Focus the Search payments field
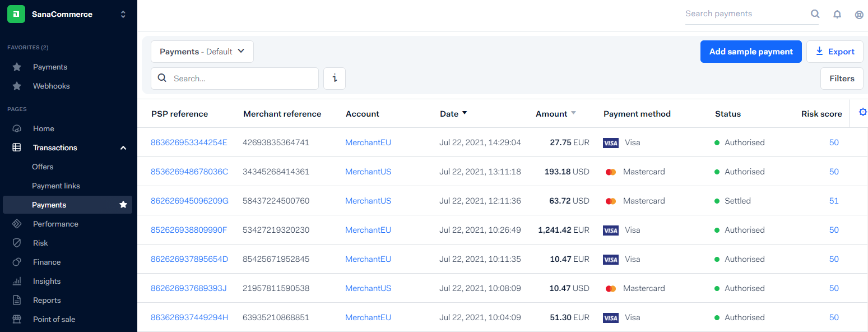Screen dimensions: 868x332 [746, 14]
